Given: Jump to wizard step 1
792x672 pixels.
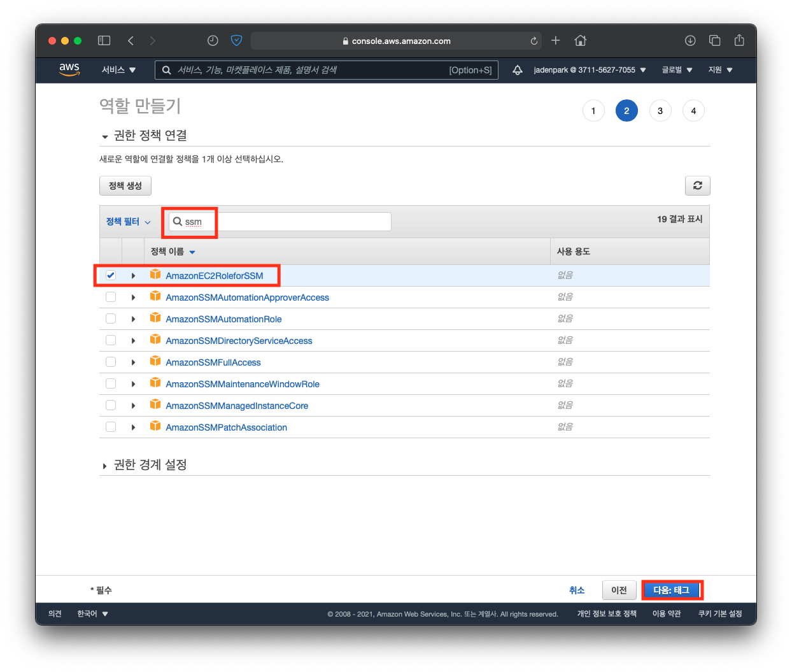Looking at the screenshot, I should tap(593, 111).
